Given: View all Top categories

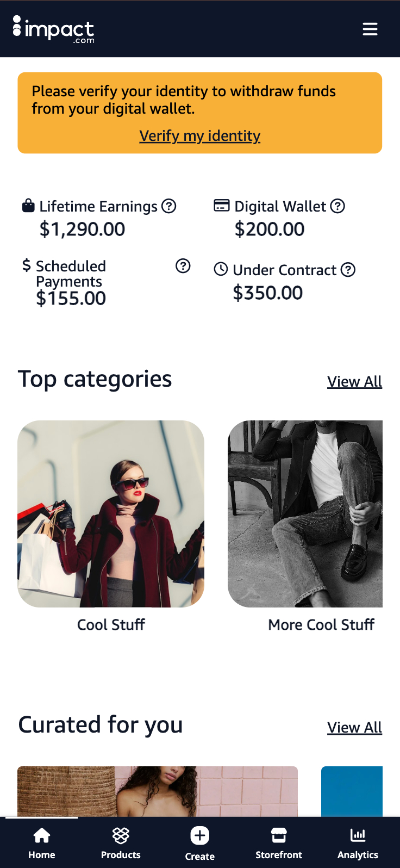Looking at the screenshot, I should coord(354,382).
